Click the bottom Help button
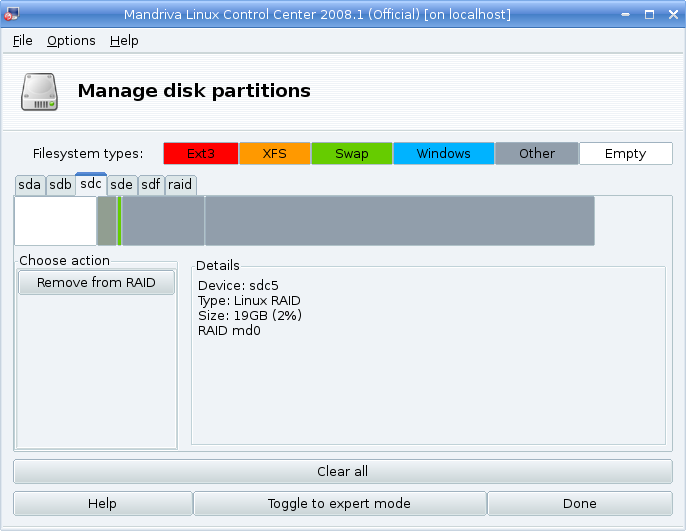This screenshot has width=686, height=531. tap(103, 503)
